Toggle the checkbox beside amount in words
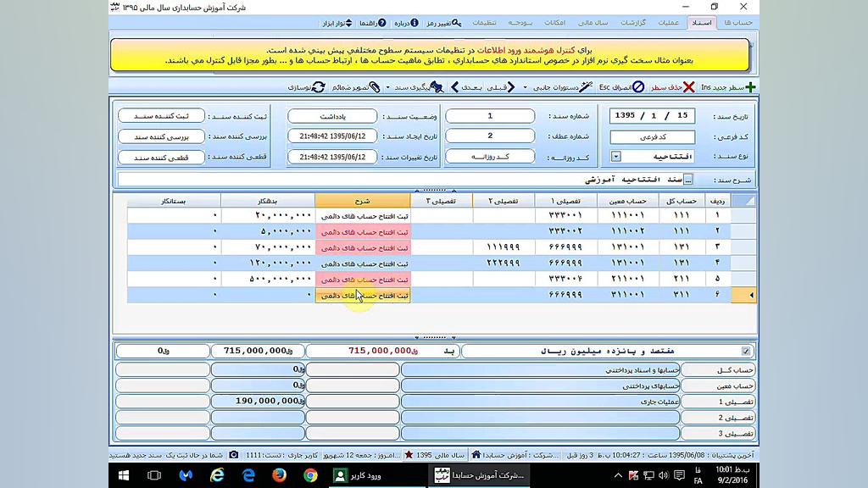Viewport: 868px width, 488px height. coord(746,351)
